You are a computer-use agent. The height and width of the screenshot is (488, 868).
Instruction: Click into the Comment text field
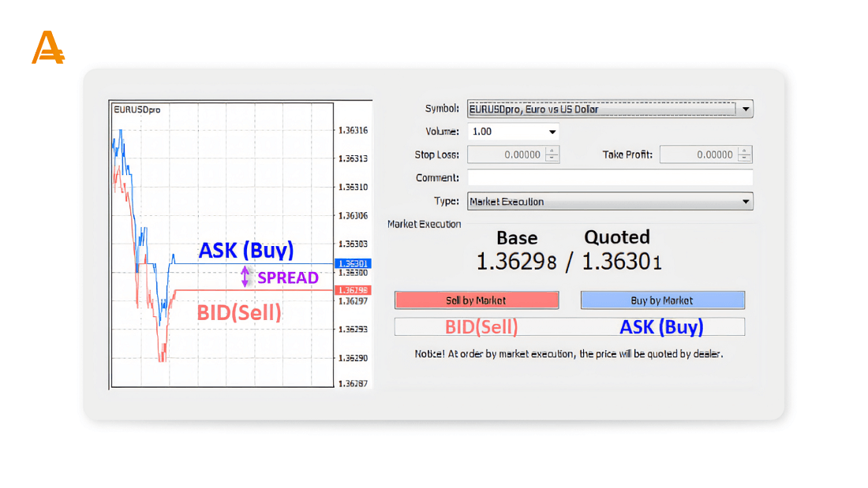tap(609, 178)
